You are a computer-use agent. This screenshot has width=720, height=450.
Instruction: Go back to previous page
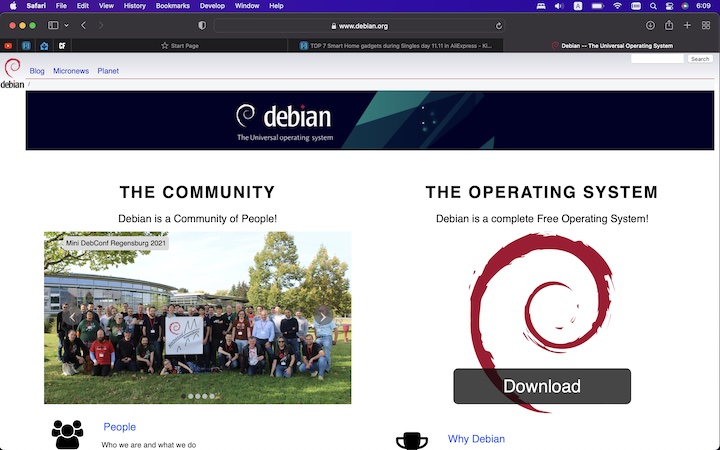84,25
